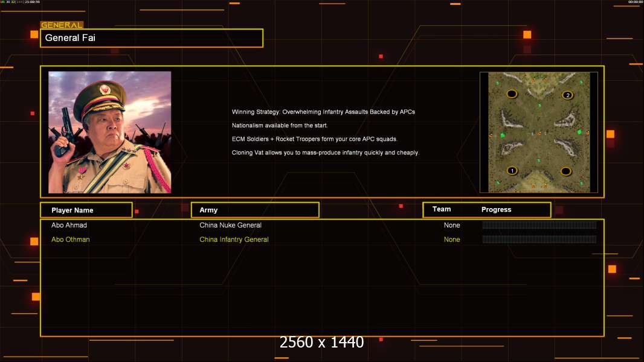Image resolution: width=644 pixels, height=362 pixels.
Task: Select the General Fai portrait image
Action: (110, 132)
